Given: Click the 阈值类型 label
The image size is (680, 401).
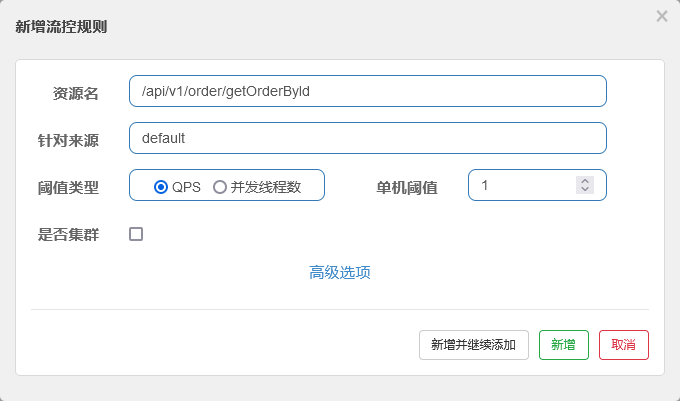Looking at the screenshot, I should click(x=68, y=187).
